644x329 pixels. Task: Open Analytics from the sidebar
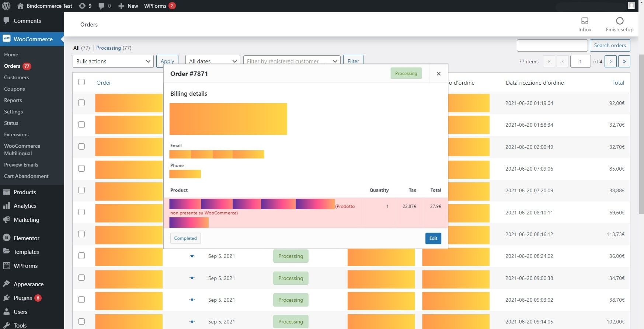coord(25,206)
